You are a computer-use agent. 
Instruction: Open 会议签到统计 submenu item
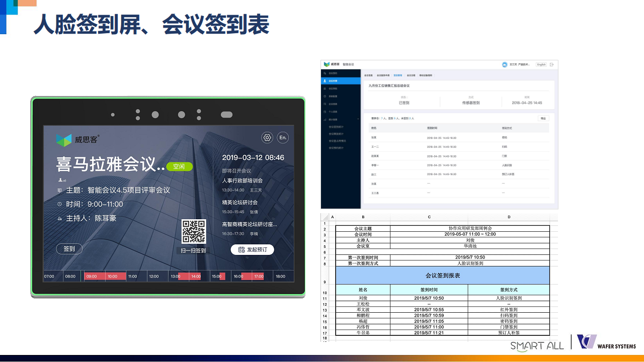336,127
